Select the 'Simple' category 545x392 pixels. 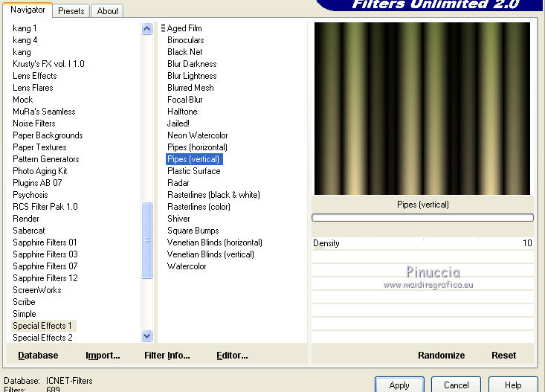coord(25,314)
